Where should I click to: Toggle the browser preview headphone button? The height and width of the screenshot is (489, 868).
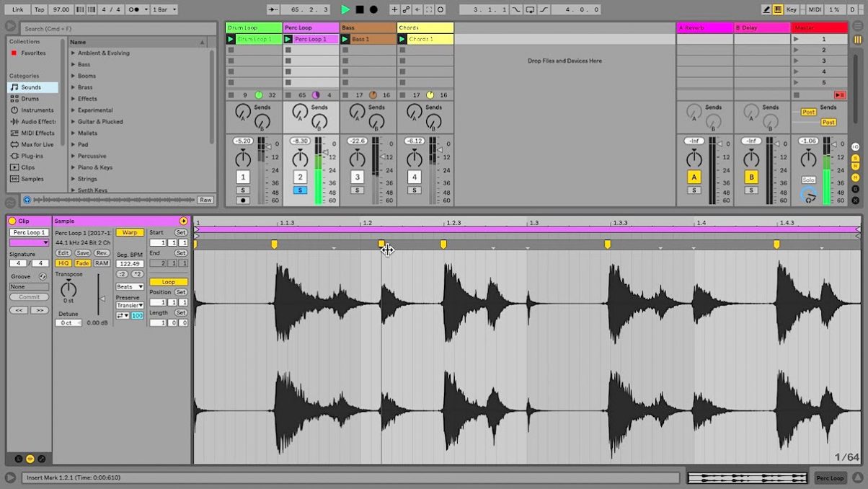(x=27, y=200)
